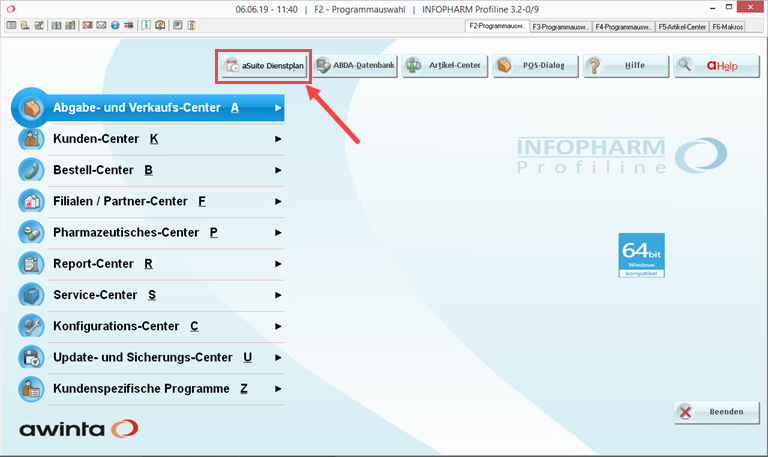The width and height of the screenshot is (768, 457).
Task: Click the Konfigurations-Center wrench icon
Action: 32,326
